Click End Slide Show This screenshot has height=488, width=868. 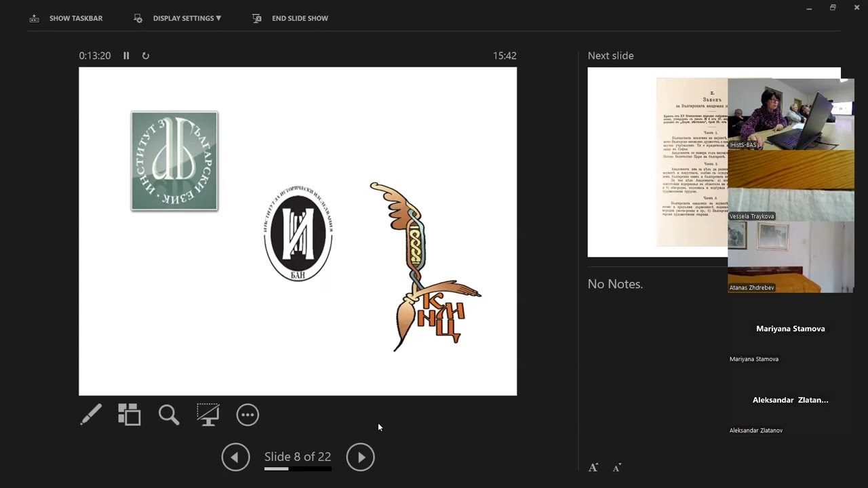pyautogui.click(x=291, y=18)
